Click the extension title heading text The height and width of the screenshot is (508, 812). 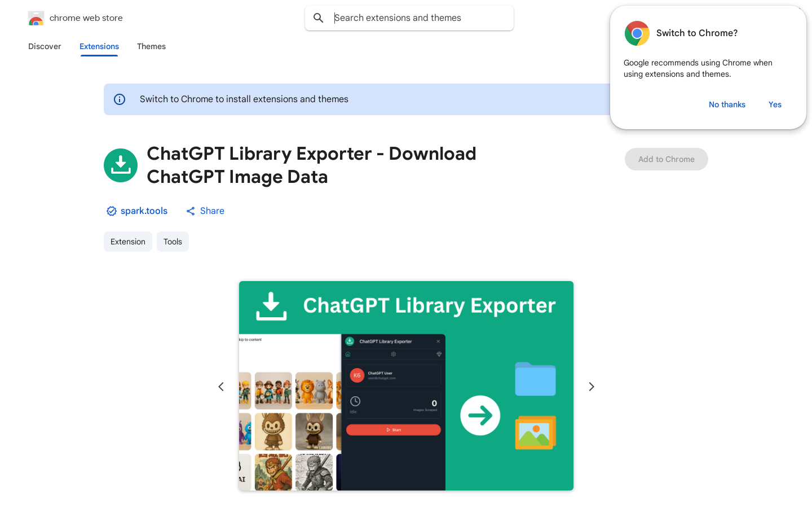tap(312, 165)
